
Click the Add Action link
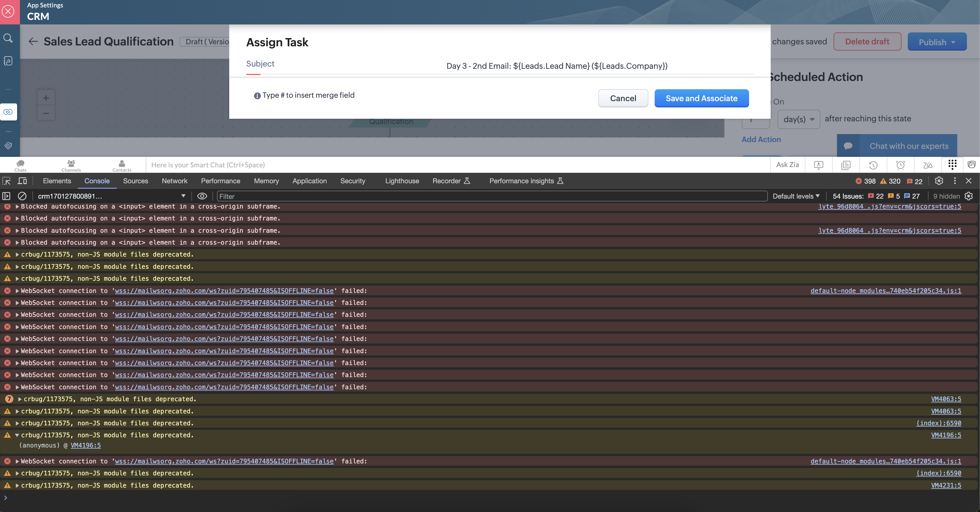(761, 140)
